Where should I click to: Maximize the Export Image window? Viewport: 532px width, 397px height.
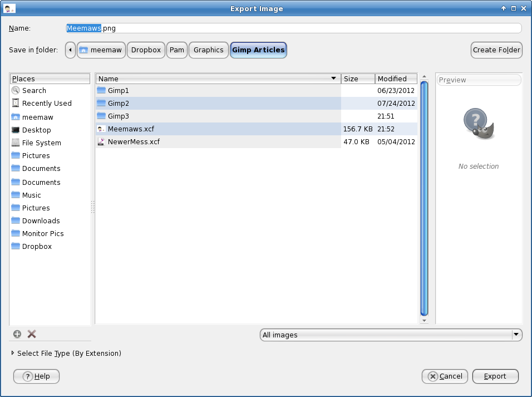[x=514, y=8]
